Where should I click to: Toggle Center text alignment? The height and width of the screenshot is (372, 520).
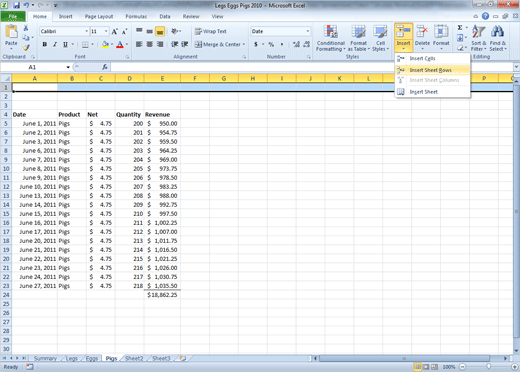tap(150, 44)
